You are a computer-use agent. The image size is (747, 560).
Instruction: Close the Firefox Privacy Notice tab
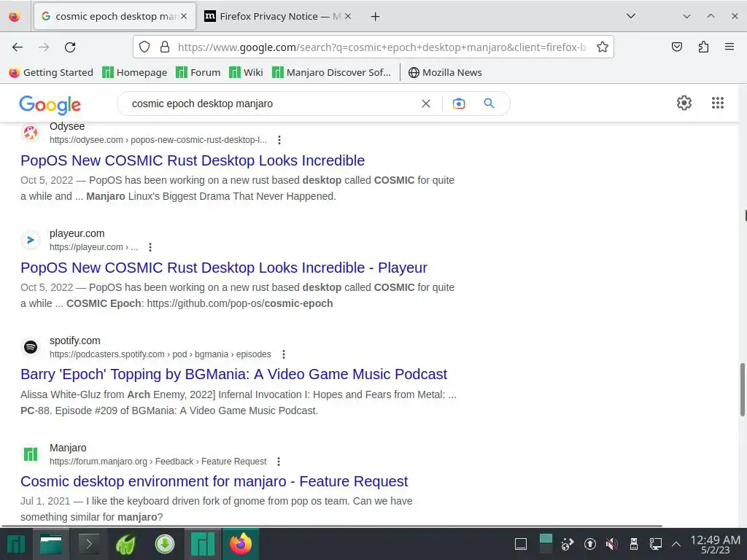(348, 16)
